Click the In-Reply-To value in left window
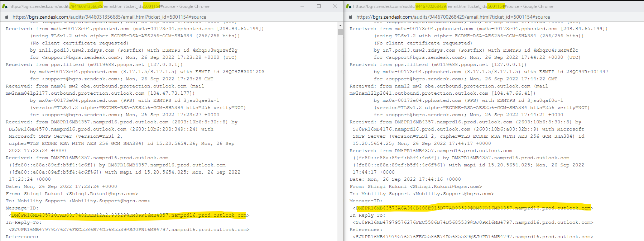The image size is (644, 241). pyautogui.click(x=129, y=230)
